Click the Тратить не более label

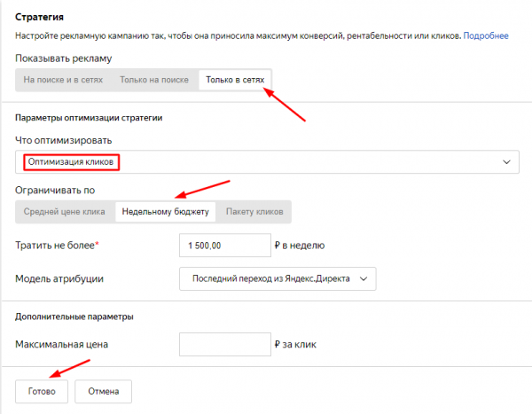(57, 246)
